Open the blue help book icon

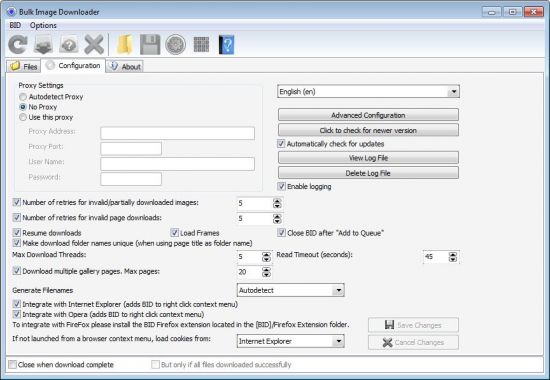click(x=226, y=45)
